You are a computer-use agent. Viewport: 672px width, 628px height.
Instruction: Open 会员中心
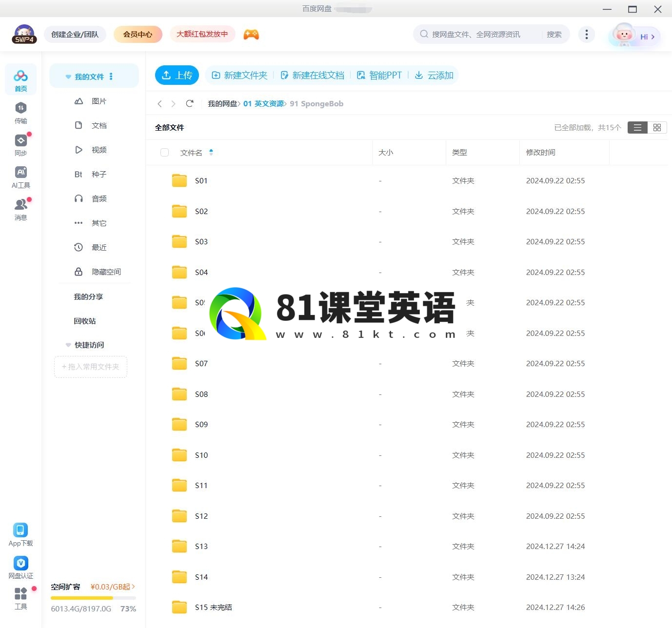pos(138,34)
